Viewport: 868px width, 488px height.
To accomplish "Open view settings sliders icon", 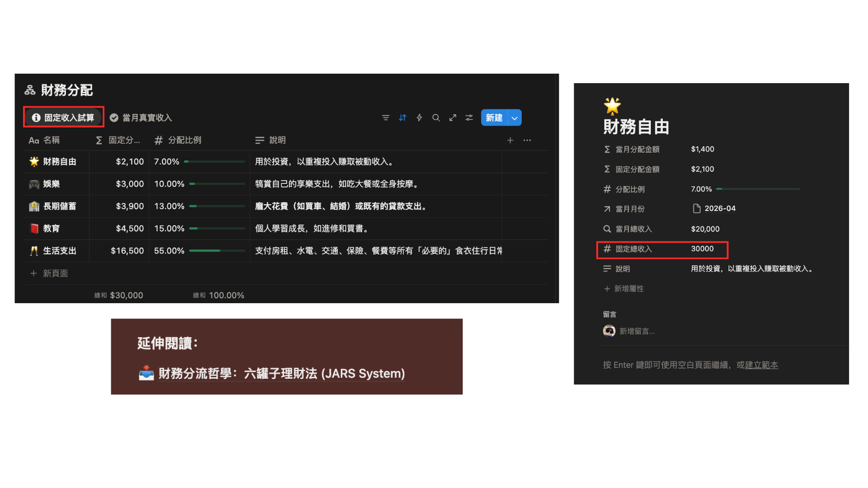I will click(469, 118).
